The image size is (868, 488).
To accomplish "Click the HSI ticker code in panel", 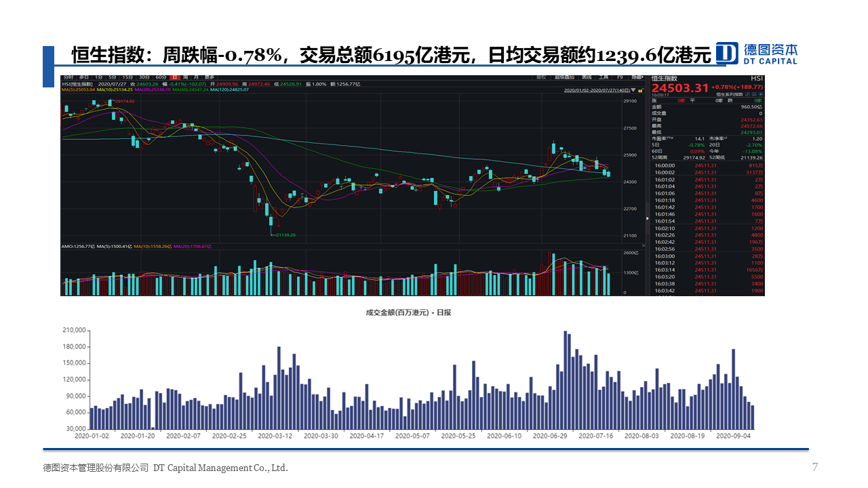I will tap(757, 79).
